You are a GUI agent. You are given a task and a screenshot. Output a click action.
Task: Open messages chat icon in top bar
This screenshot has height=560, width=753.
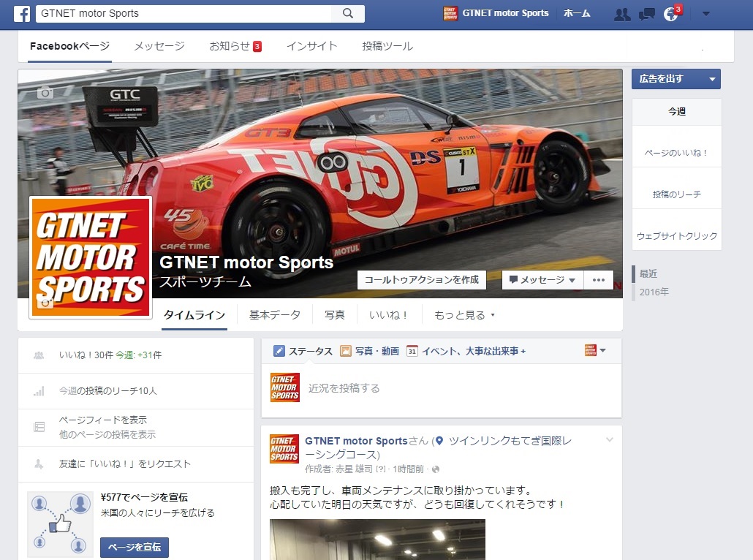(646, 14)
